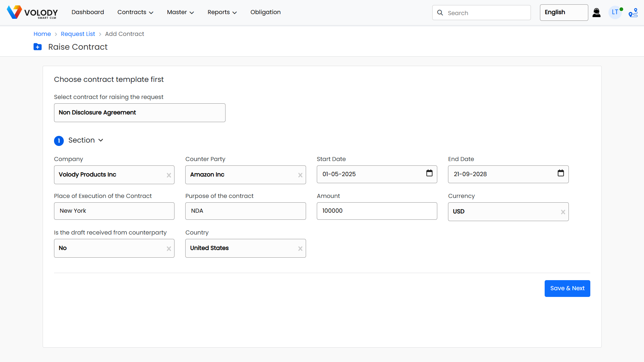Screen dimensions: 644x362
Task: Open the Counter Party dropdown
Action: [x=245, y=174]
